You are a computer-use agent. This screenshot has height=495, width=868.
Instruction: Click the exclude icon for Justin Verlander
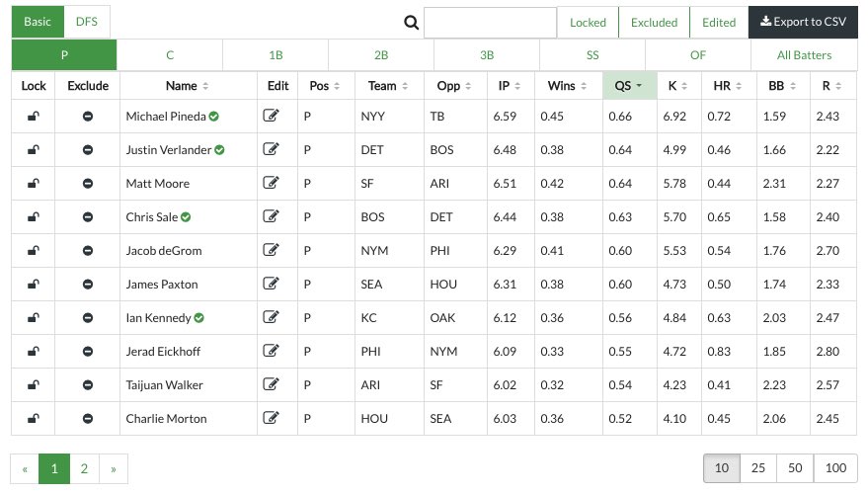pyautogui.click(x=88, y=150)
